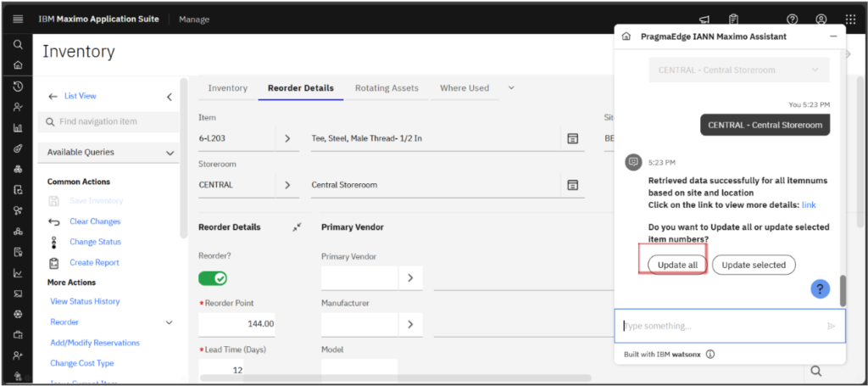Open the disabled CENTRAL storeroom dropdown in chat

739,70
